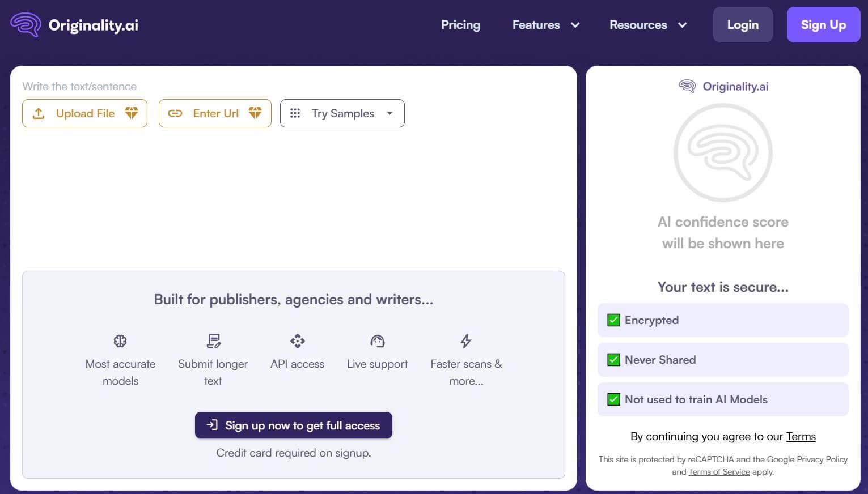Go to the Pricing page
Viewport: 868px width, 494px height.
point(460,25)
